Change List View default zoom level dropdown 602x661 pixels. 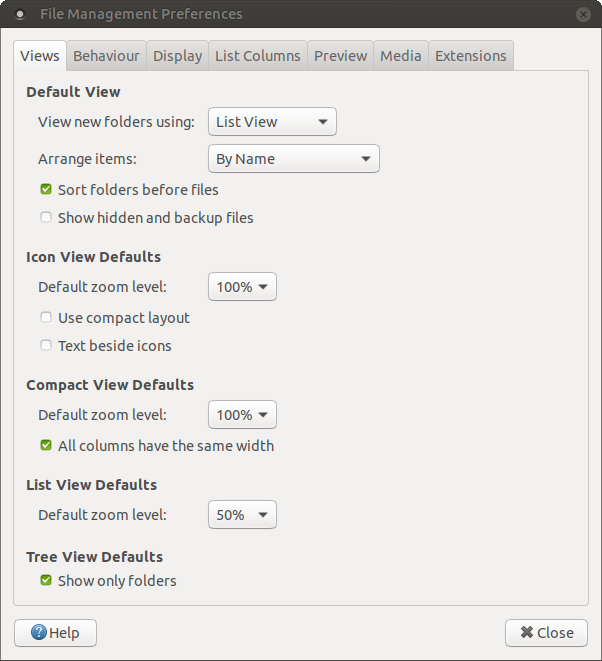tap(242, 515)
